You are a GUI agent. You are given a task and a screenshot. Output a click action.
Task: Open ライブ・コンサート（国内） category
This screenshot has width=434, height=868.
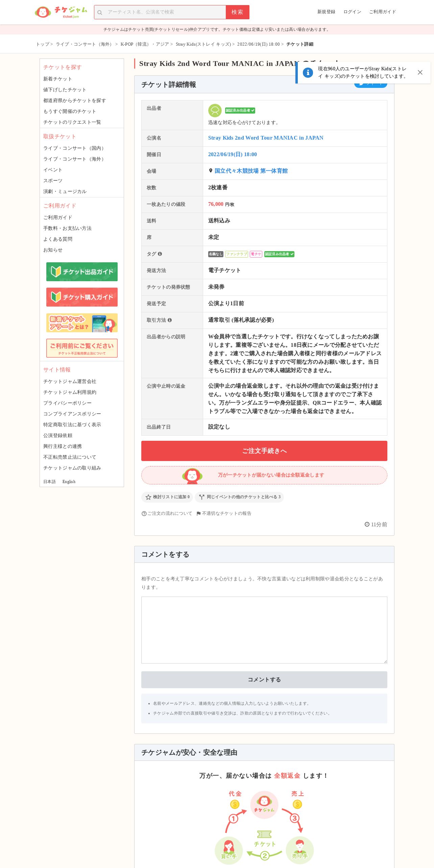(74, 148)
